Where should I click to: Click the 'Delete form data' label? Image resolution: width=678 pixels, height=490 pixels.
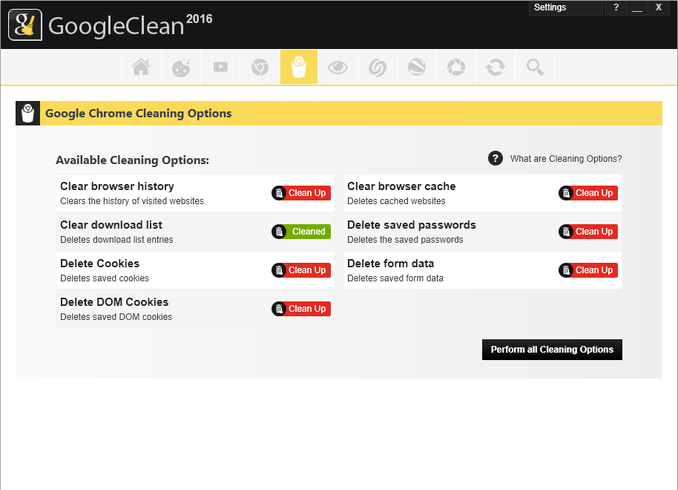point(390,263)
